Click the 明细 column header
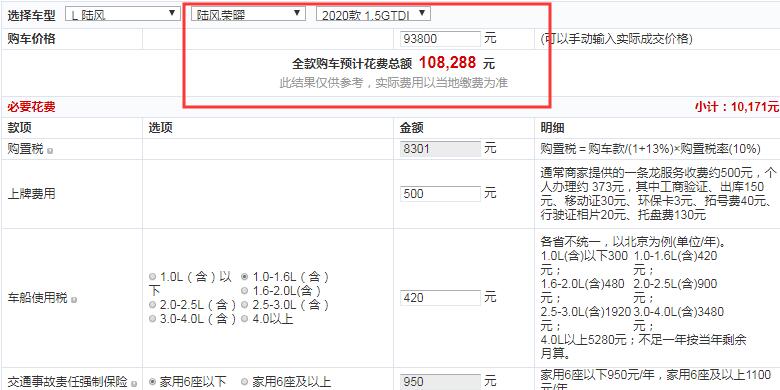Viewport: 780px width, 390px height. [552, 128]
